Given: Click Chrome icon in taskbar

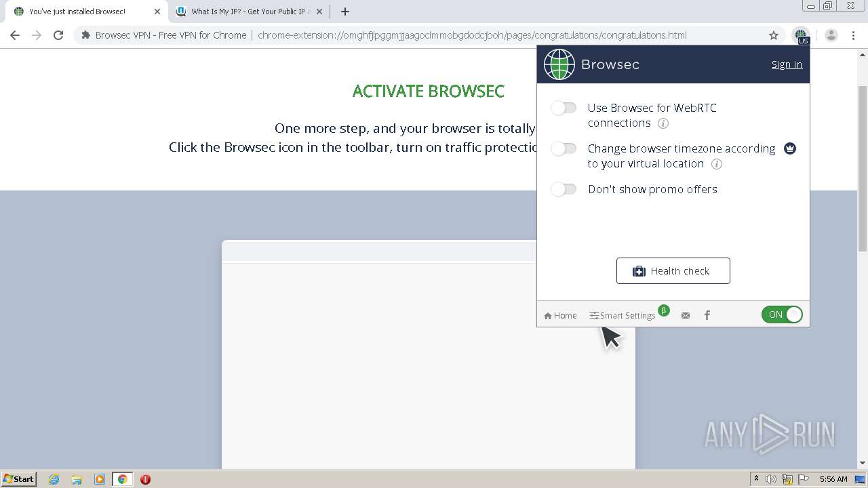Looking at the screenshot, I should point(123,479).
